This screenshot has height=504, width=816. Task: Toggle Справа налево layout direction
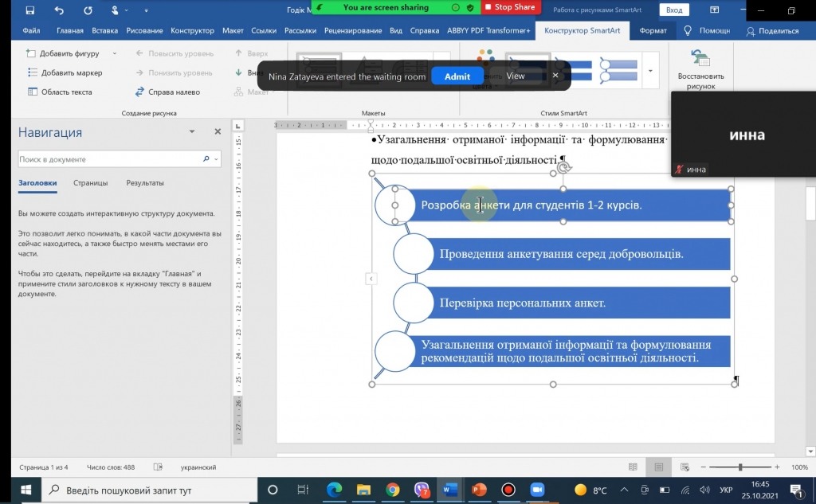[x=167, y=92]
